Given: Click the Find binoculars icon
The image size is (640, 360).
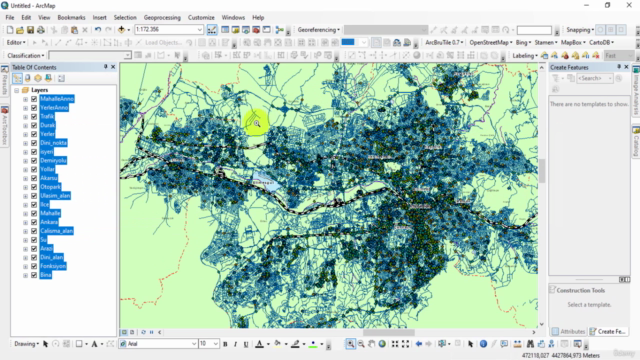Looking at the screenshot, I should point(530,344).
